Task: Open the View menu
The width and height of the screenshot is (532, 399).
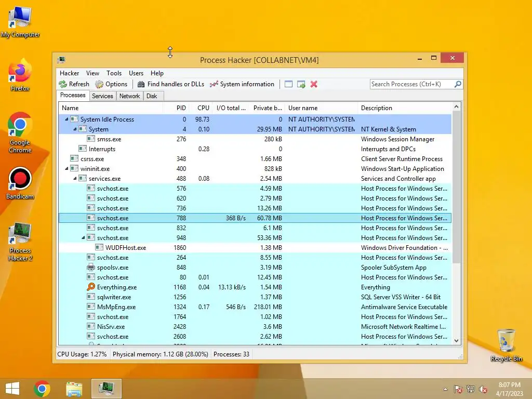Action: point(92,73)
